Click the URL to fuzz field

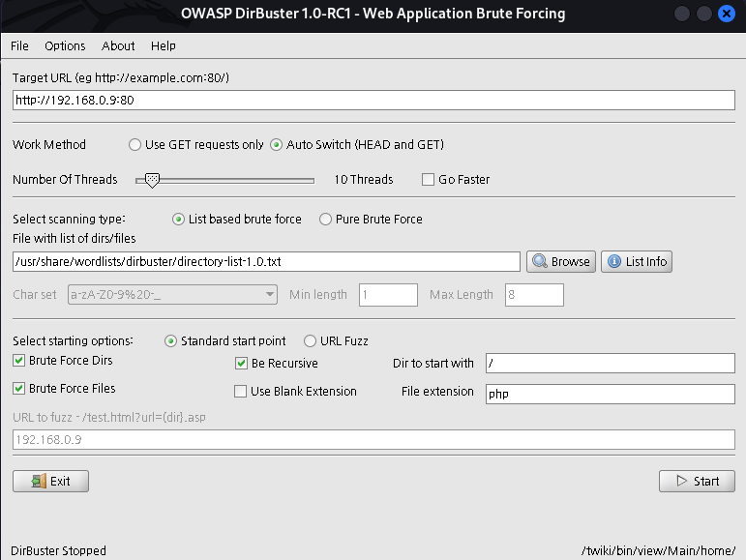(373, 440)
